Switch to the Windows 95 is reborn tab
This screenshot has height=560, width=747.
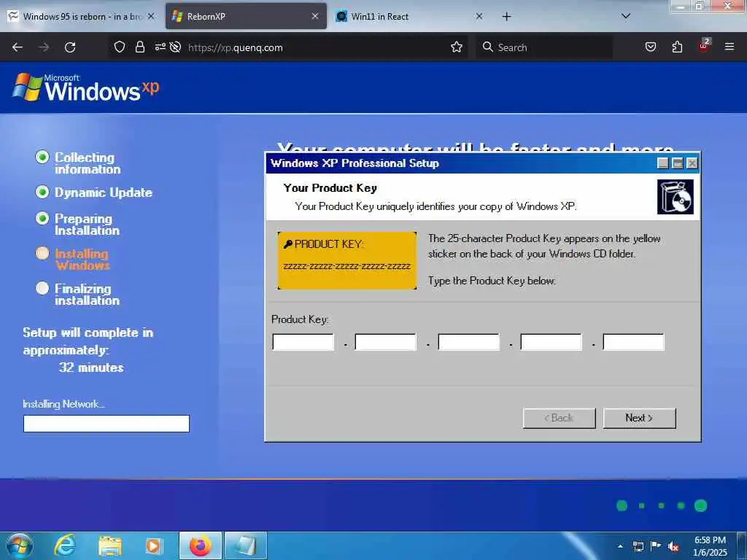[x=81, y=16]
